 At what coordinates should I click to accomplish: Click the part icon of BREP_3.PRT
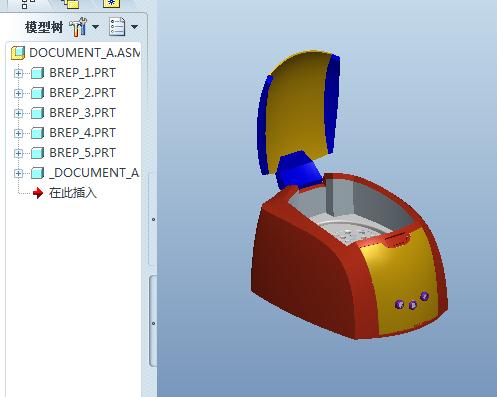(x=37, y=113)
